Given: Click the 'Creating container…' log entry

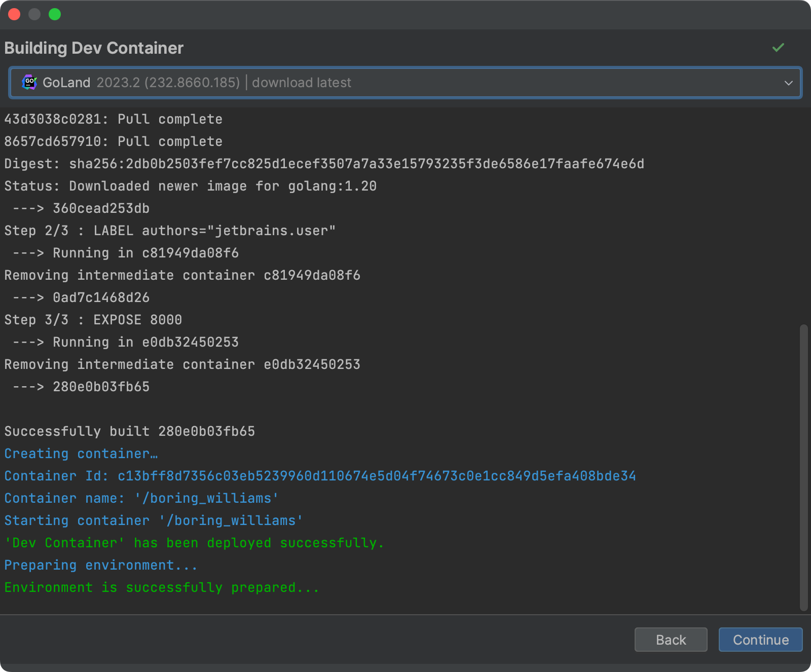Looking at the screenshot, I should pyautogui.click(x=81, y=453).
